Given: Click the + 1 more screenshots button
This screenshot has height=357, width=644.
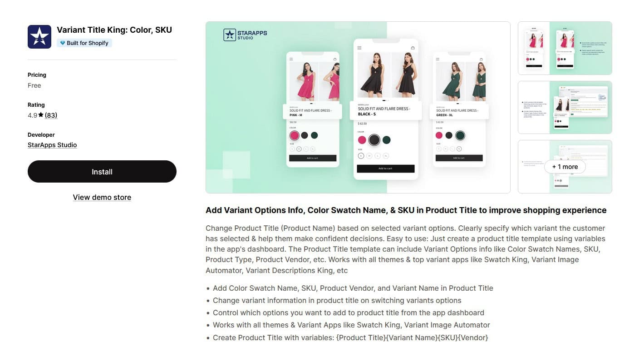Looking at the screenshot, I should point(565,167).
